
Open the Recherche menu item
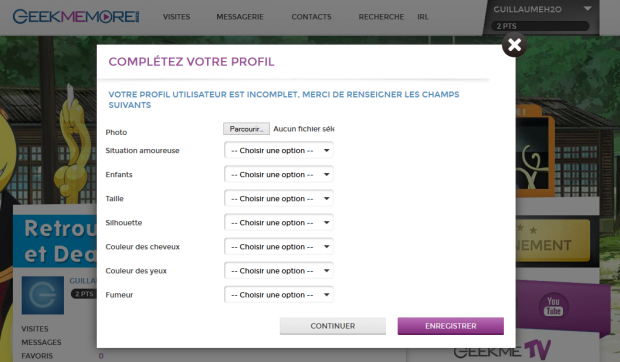(x=381, y=17)
